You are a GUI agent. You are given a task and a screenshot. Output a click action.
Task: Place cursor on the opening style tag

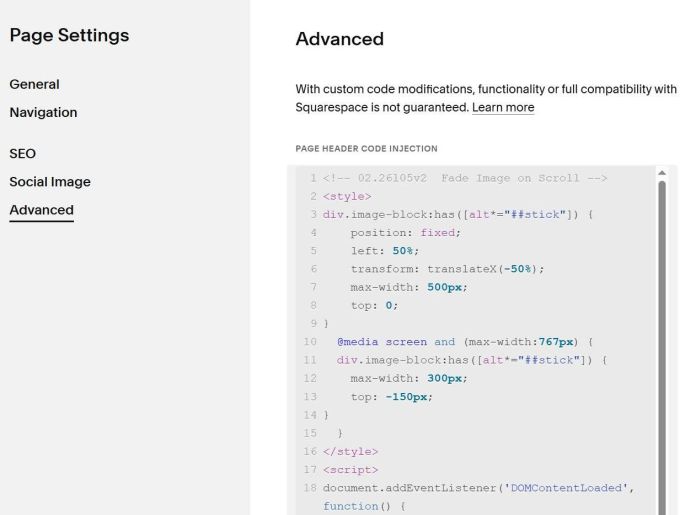(347, 196)
